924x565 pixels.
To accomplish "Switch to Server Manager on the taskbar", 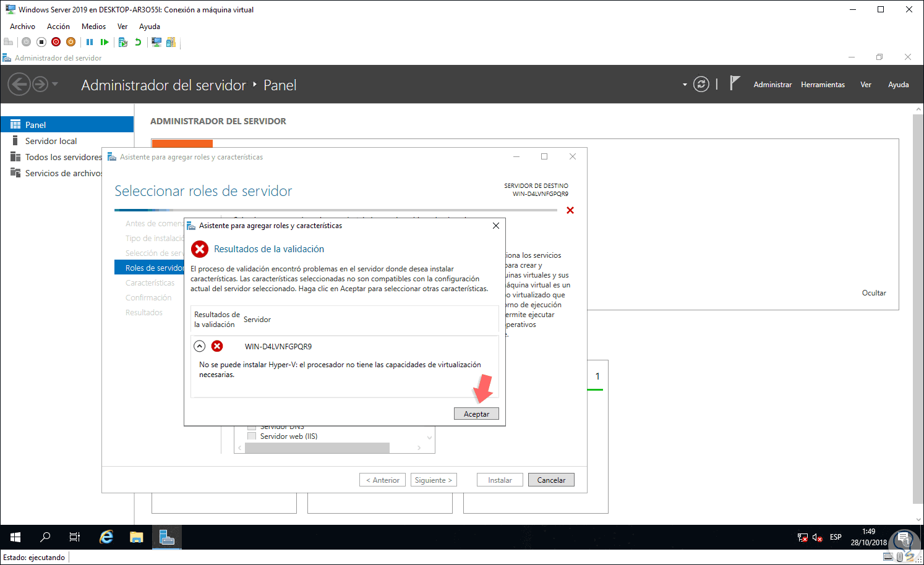I will pyautogui.click(x=166, y=537).
